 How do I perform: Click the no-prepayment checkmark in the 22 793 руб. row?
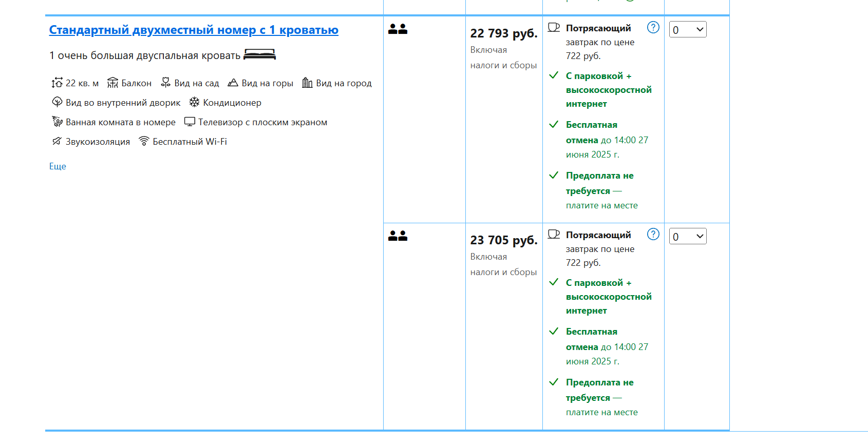point(554,175)
